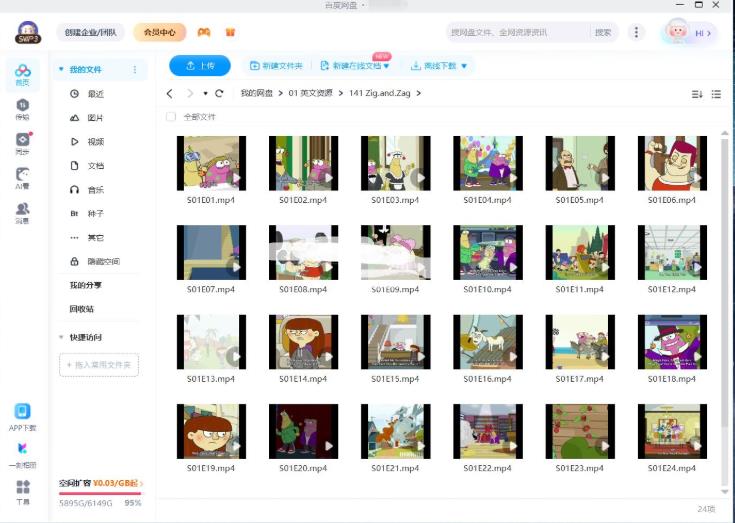Click the S01E03.mp4 file name
The height and width of the screenshot is (523, 735).
[x=395, y=200]
